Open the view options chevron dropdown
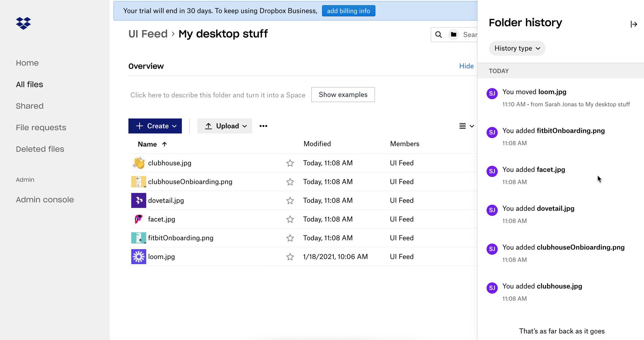The height and width of the screenshot is (340, 644). [x=472, y=126]
